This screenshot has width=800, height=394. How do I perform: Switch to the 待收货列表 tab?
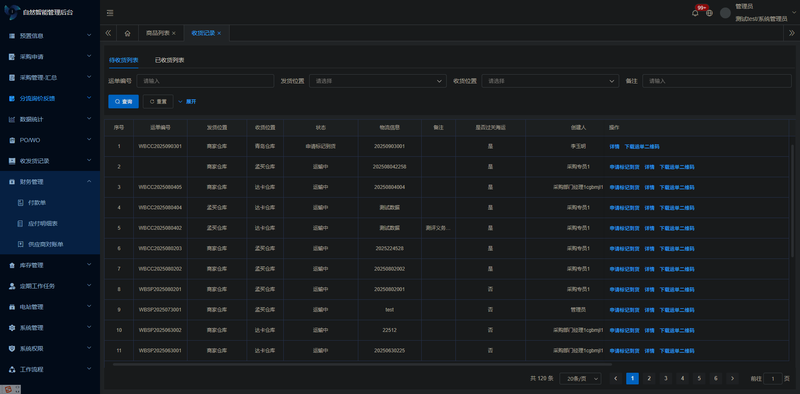pyautogui.click(x=123, y=60)
